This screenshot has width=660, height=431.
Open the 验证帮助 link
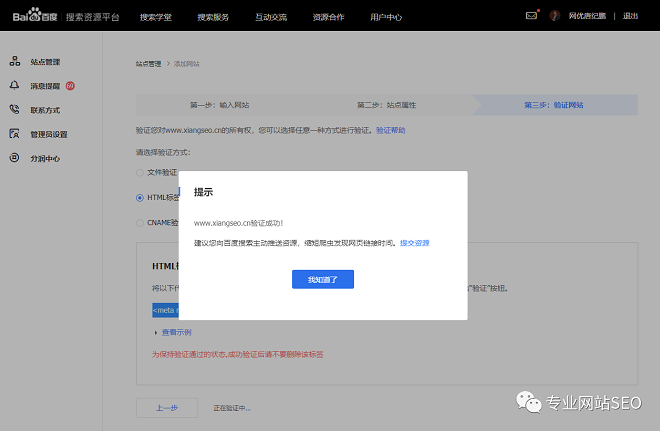coord(391,130)
